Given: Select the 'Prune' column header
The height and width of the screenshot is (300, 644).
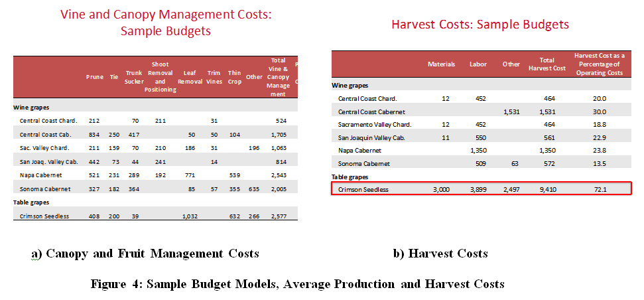Looking at the screenshot, I should 94,77.
